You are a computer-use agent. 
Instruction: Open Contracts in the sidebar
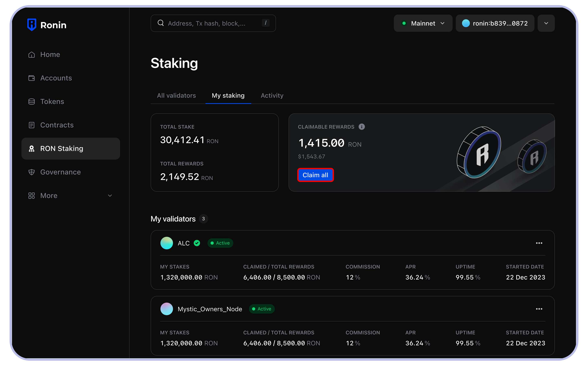tap(71, 125)
